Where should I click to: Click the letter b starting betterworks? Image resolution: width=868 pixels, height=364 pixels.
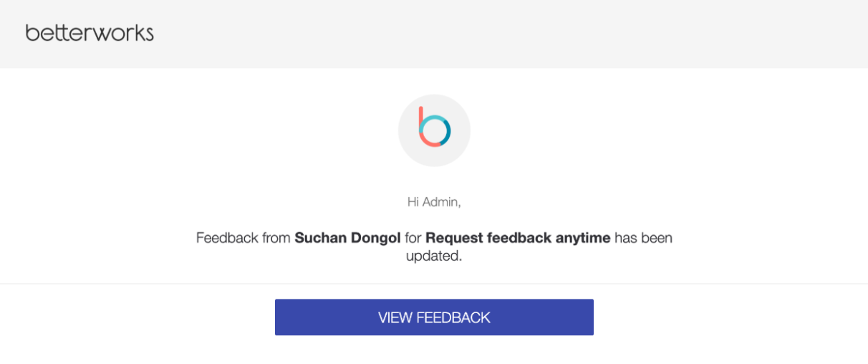pyautogui.click(x=31, y=33)
